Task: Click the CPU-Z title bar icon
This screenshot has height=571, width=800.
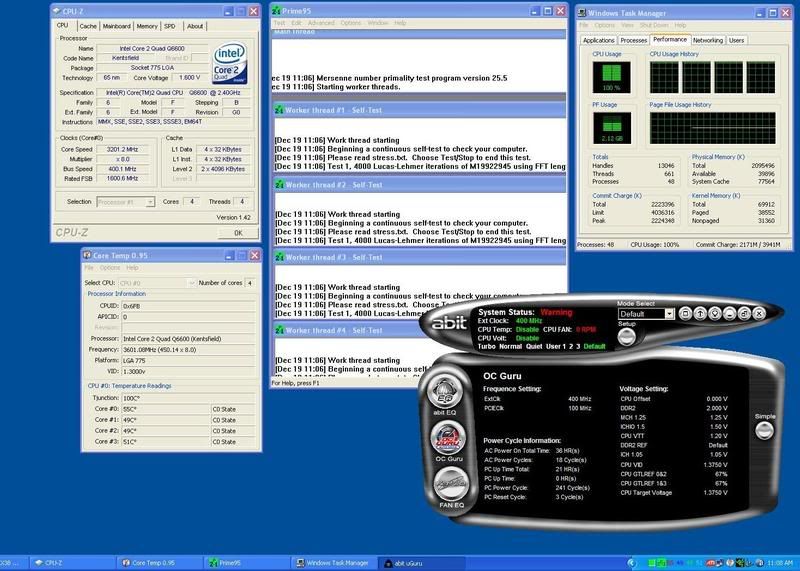Action: click(57, 11)
